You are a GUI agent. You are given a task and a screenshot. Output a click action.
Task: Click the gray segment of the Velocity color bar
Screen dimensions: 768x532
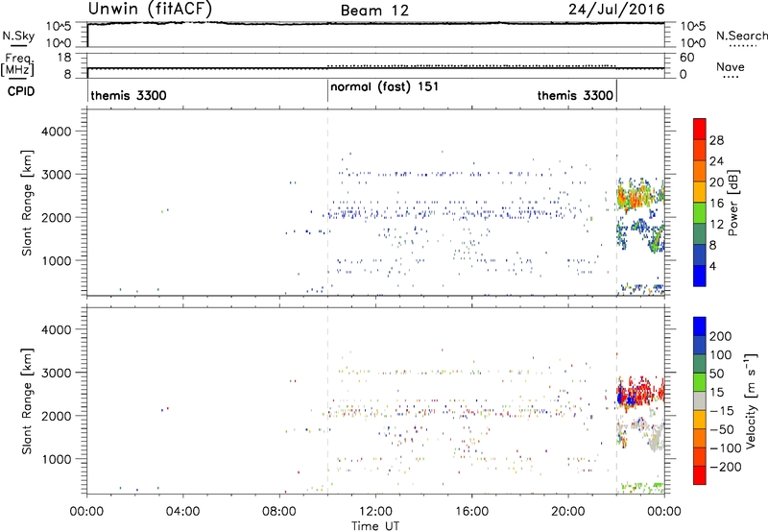[700, 401]
